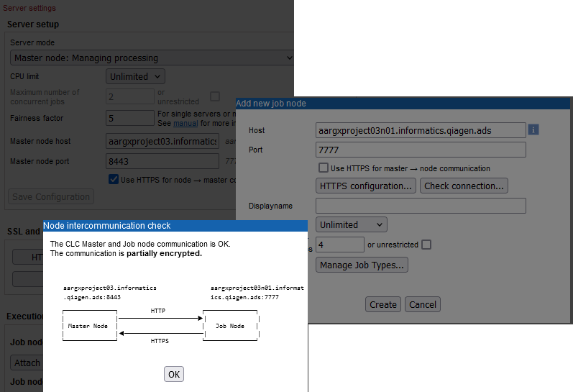
Task: Click the Save Configuration button
Action: [51, 196]
